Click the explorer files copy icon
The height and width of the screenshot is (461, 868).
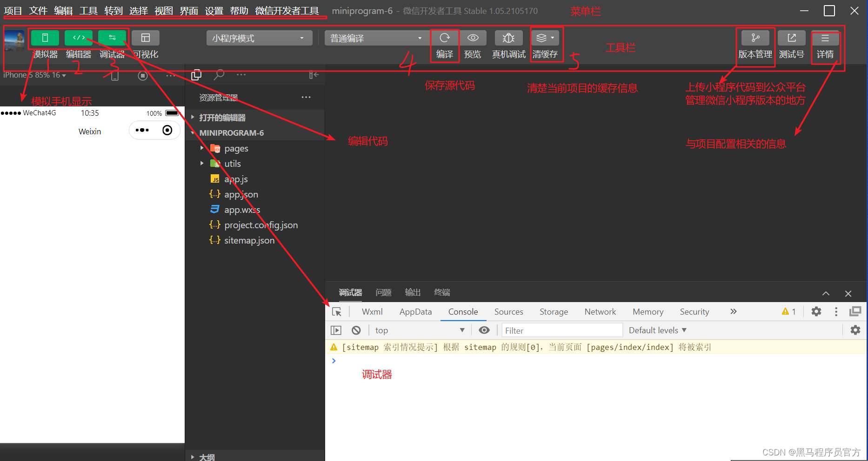[196, 75]
